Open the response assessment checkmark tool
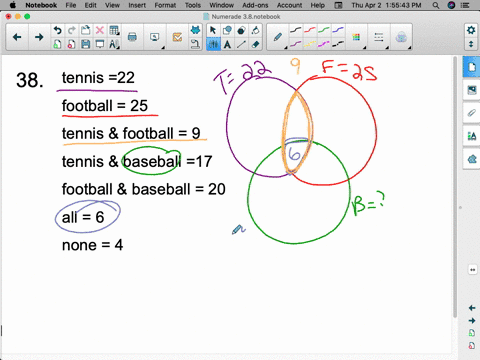This screenshot has width=480, height=360. 177,37
